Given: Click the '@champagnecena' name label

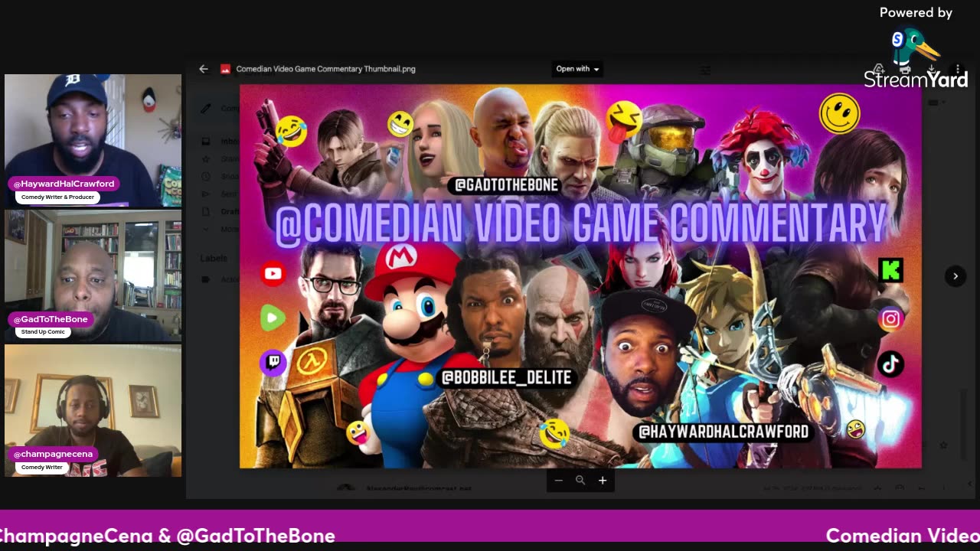Looking at the screenshot, I should pos(53,454).
